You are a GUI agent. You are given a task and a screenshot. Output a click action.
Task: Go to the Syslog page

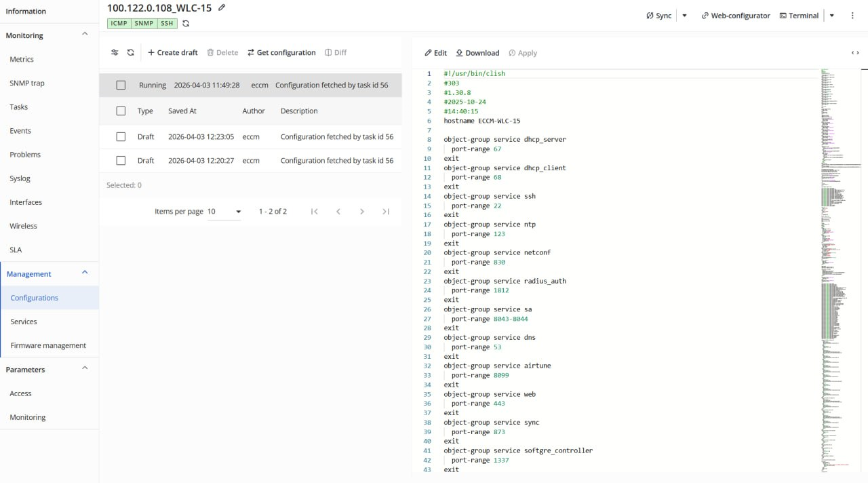tap(20, 178)
